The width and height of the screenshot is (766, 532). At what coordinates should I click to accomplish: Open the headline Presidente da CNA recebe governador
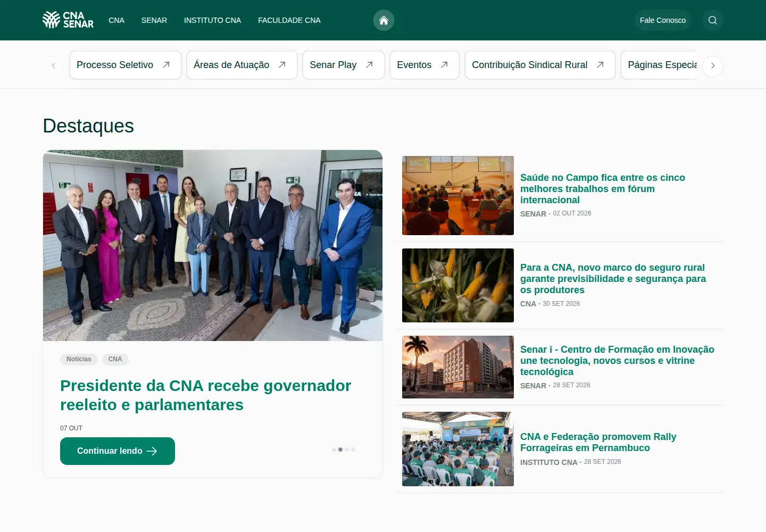pyautogui.click(x=206, y=395)
